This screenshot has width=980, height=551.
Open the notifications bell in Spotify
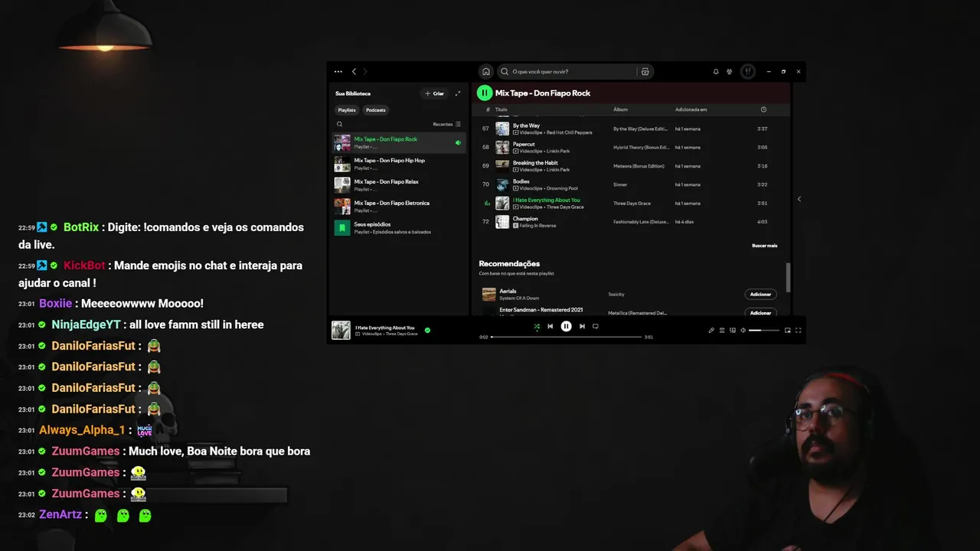(x=716, y=71)
